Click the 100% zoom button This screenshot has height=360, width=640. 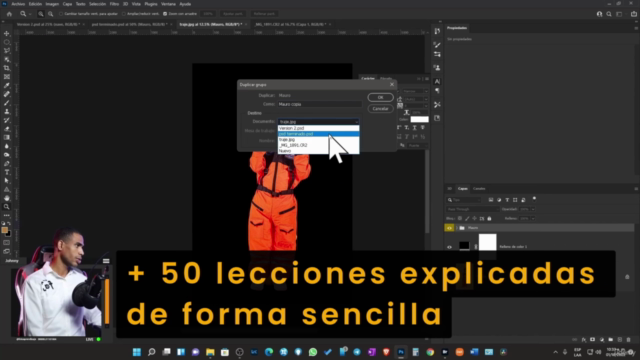pos(208,14)
